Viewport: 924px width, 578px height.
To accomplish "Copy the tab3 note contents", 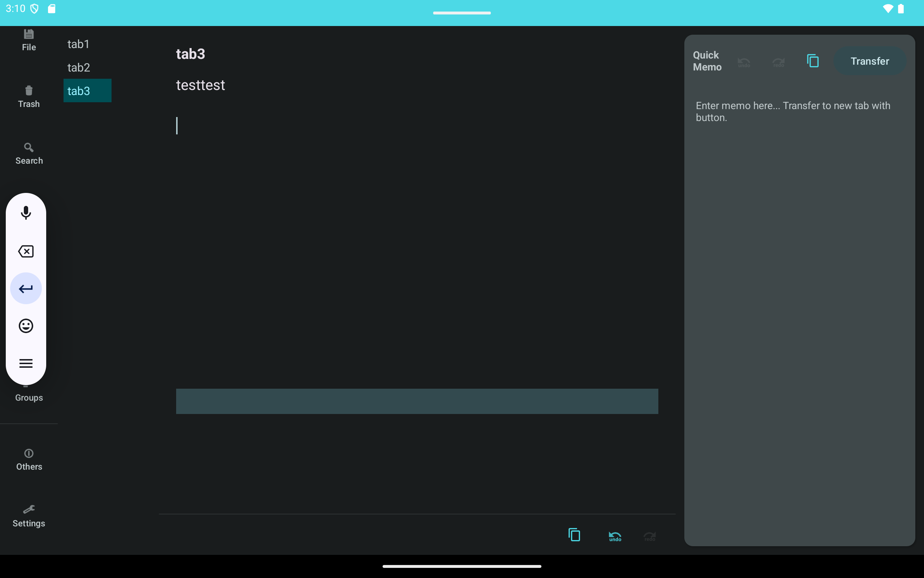I will [x=574, y=534].
